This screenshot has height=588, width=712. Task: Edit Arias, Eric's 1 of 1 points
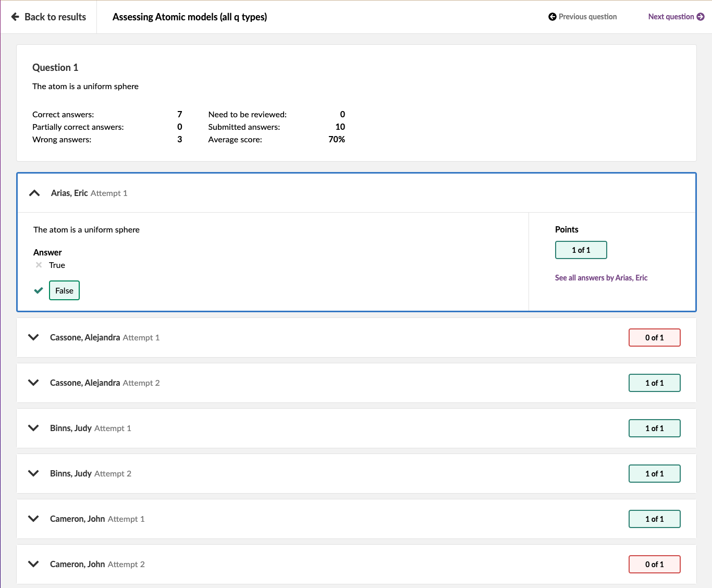581,250
